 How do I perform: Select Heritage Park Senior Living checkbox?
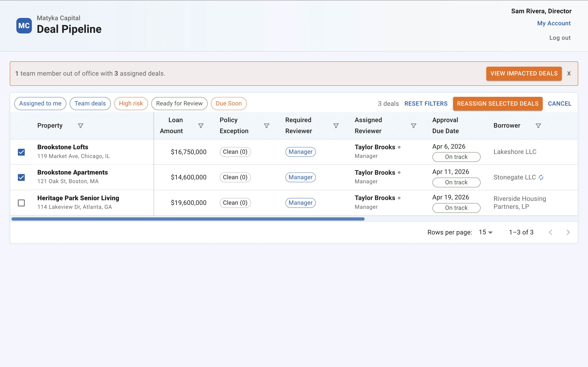21,203
